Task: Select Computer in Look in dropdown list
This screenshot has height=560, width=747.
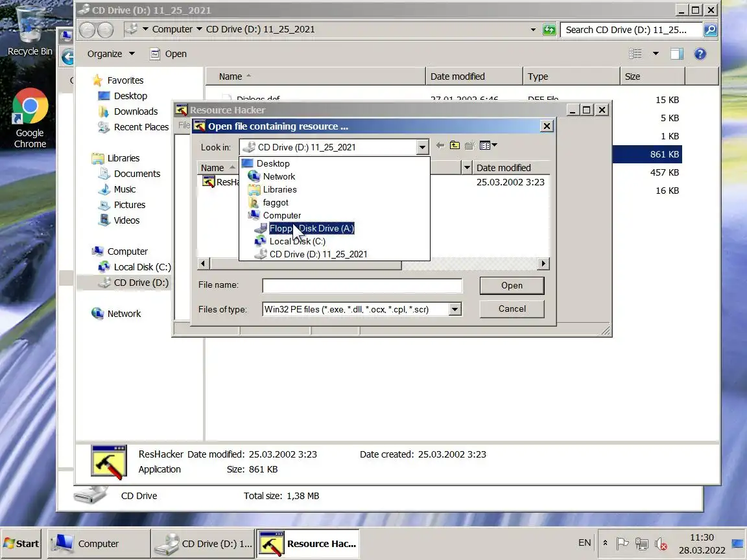Action: [281, 215]
